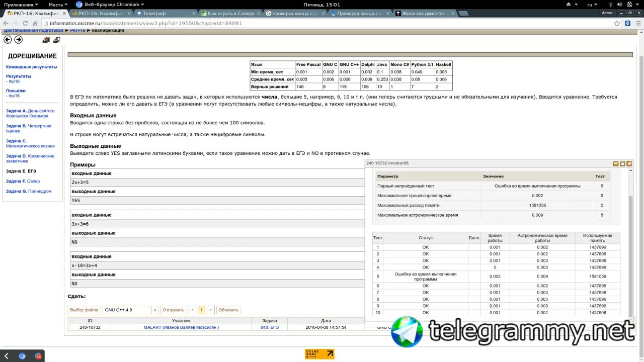The image size is (644, 362).
Task: Click the Обновить refresh button
Action: (228, 310)
